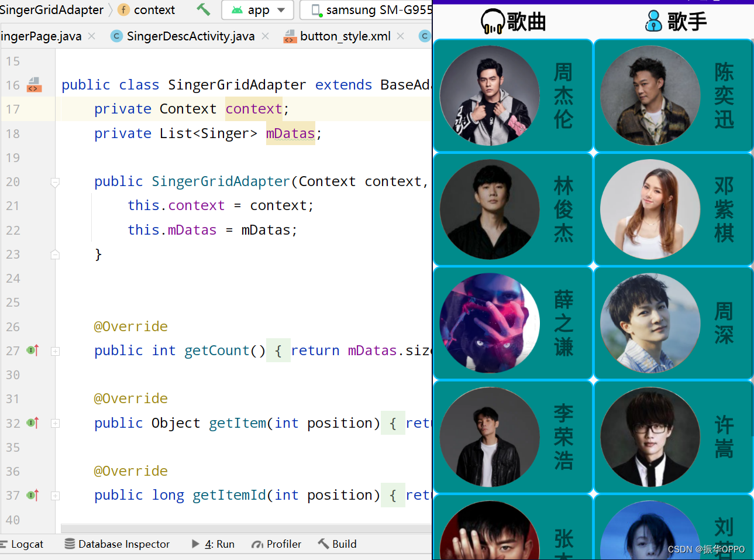Switch to the SingerDescActivity.java tab
The width and height of the screenshot is (754, 560).
pos(191,36)
